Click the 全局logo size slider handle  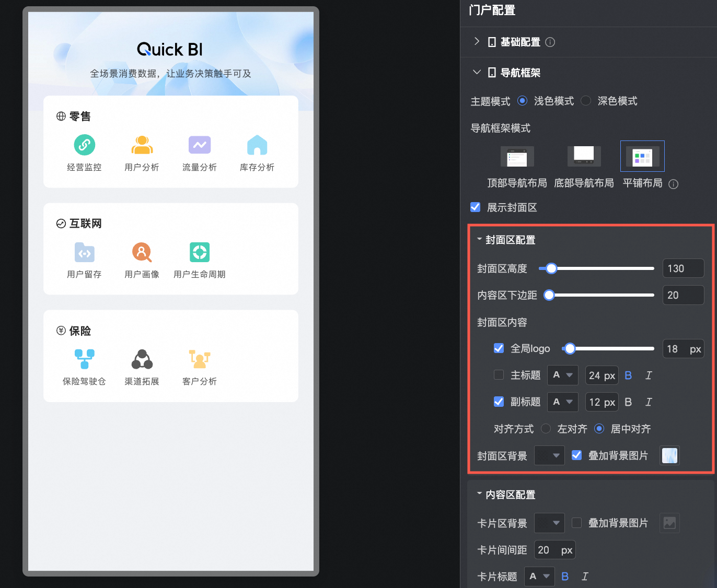(x=570, y=348)
